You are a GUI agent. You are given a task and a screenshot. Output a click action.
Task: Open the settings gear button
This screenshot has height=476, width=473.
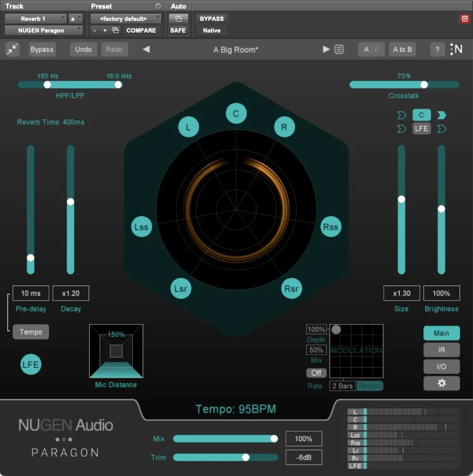(441, 383)
